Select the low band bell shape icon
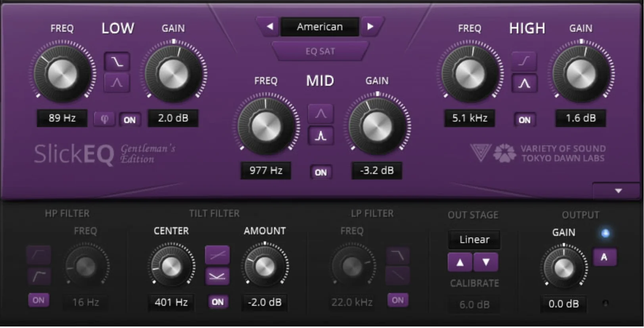Viewport: 644px width, 328px height. coord(117,83)
